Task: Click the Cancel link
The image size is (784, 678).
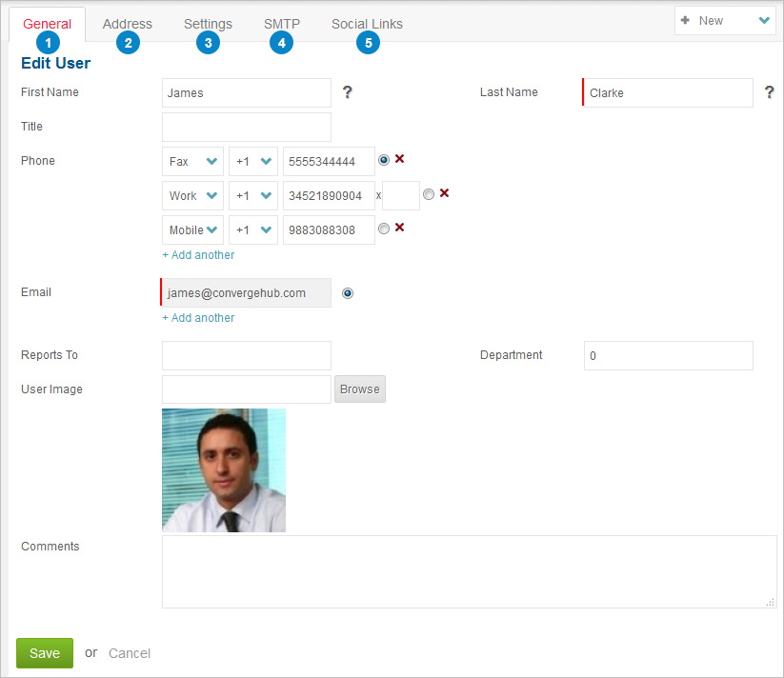Action: tap(130, 653)
